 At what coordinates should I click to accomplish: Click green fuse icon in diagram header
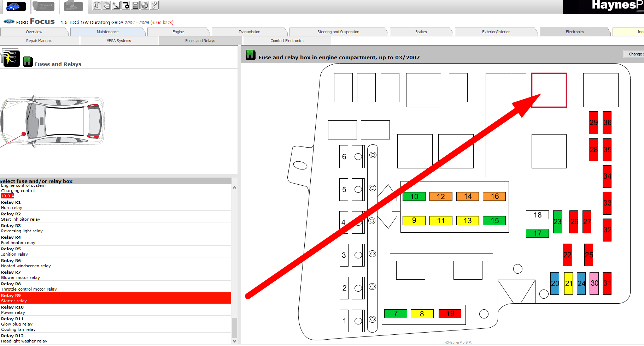(251, 55)
